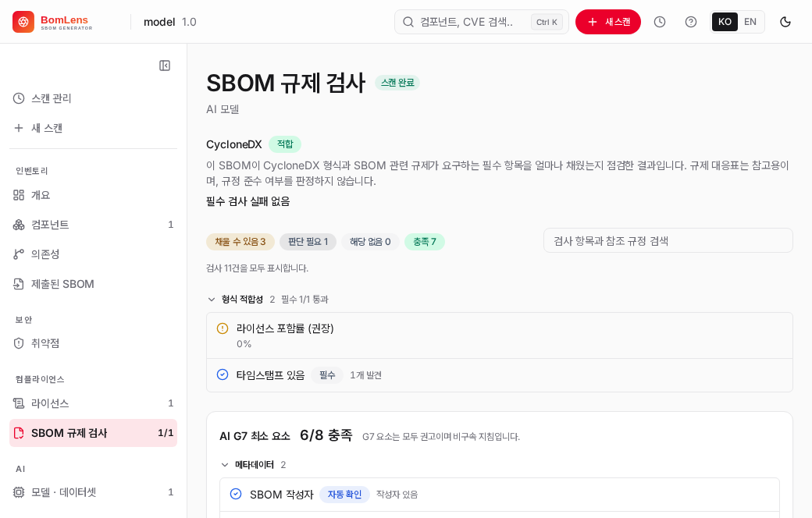Click the 개요 grid icon

pyautogui.click(x=19, y=195)
